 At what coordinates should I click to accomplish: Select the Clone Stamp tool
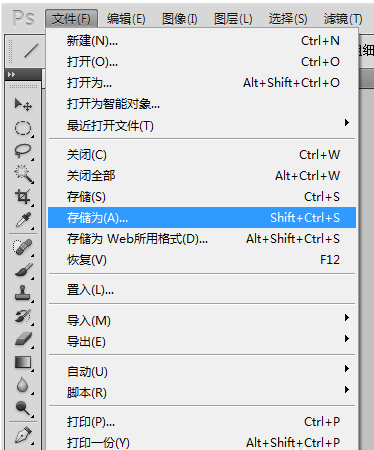(x=23, y=293)
